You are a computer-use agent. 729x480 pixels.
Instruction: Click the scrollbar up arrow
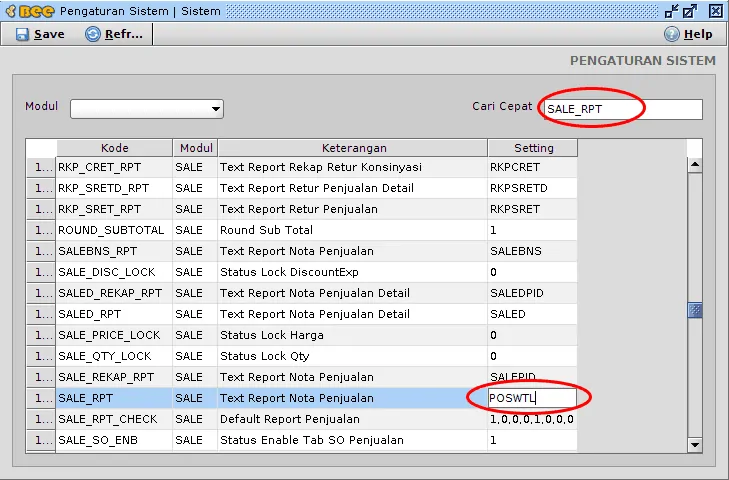tap(695, 165)
